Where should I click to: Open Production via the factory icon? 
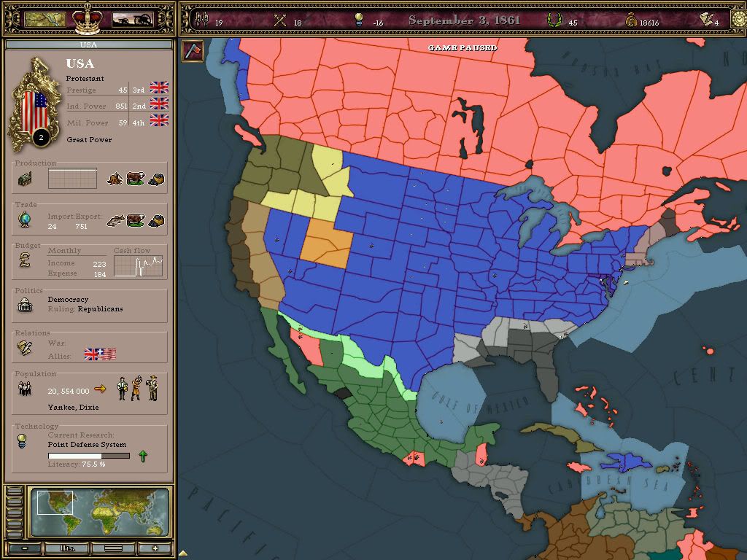(25, 179)
